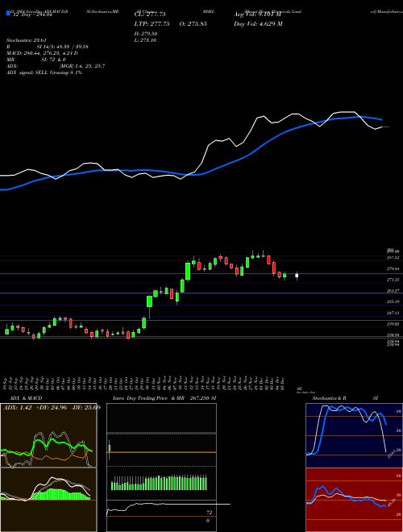Click the 'L: 273.10' low price value
The width and height of the screenshot is (403, 532).
pos(145,40)
